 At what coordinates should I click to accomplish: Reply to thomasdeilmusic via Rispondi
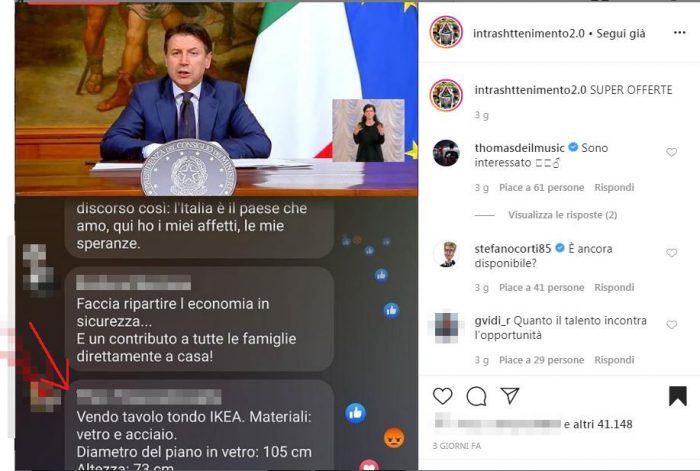(614, 188)
